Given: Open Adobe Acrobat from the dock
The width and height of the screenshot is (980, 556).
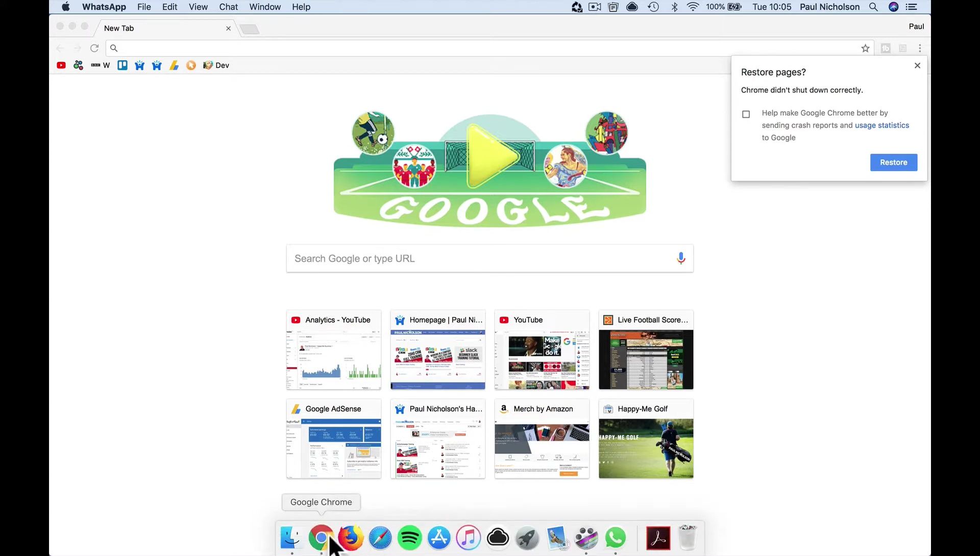Looking at the screenshot, I should [x=658, y=538].
